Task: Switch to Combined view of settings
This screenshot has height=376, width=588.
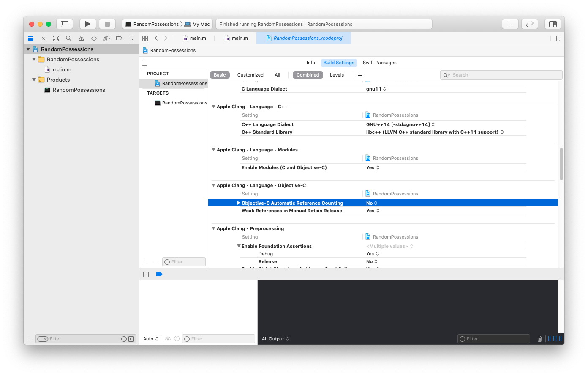Action: coord(308,75)
